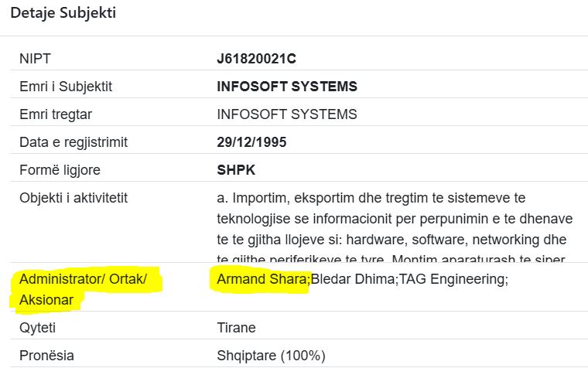Select INFOSOFT SYSTEMS value beside Emri tregtar
Image resolution: width=588 pixels, height=368 pixels.
287,114
